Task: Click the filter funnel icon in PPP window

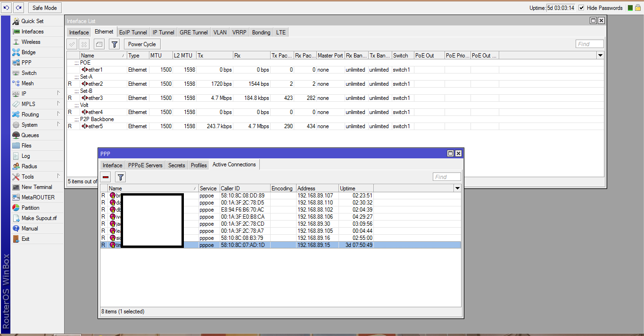Action: point(121,177)
